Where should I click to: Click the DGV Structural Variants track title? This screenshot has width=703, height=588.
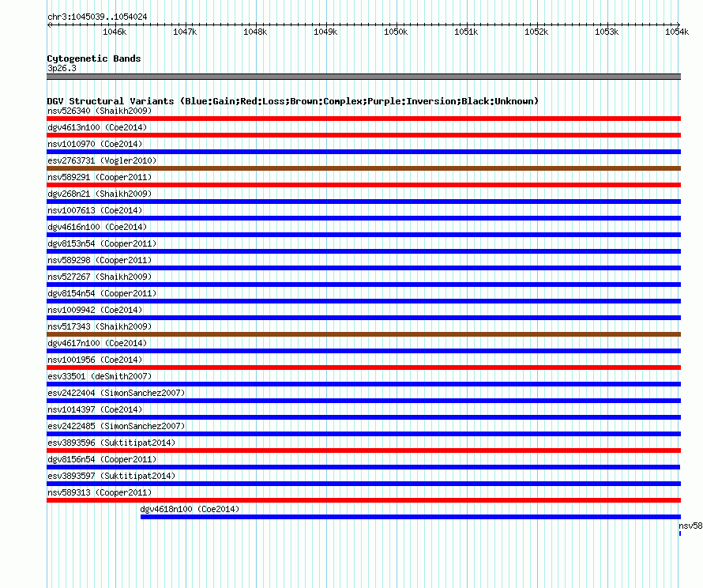click(292, 101)
